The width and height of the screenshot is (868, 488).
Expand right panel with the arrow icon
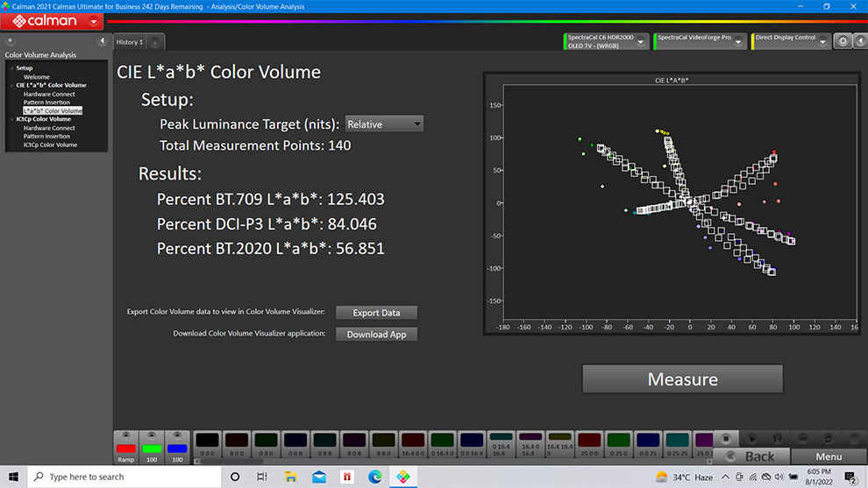860,41
